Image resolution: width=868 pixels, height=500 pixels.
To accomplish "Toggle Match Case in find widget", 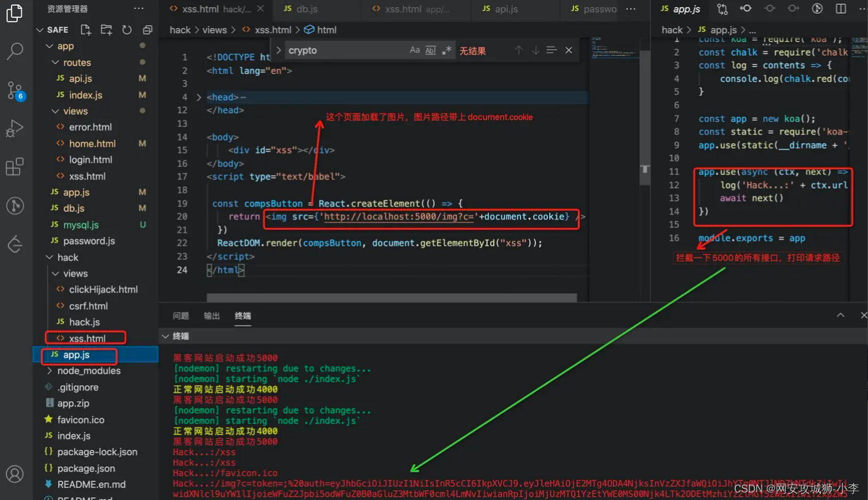I will pyautogui.click(x=415, y=50).
